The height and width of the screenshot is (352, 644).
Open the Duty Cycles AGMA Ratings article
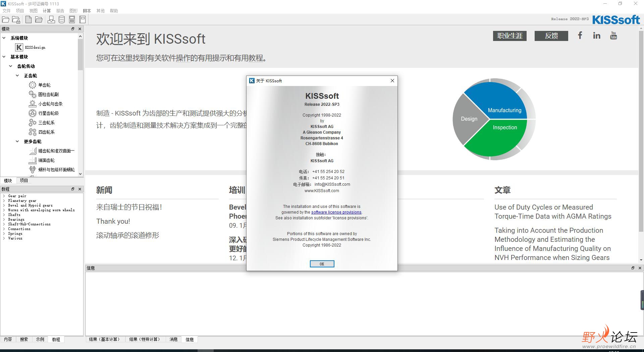pyautogui.click(x=553, y=212)
